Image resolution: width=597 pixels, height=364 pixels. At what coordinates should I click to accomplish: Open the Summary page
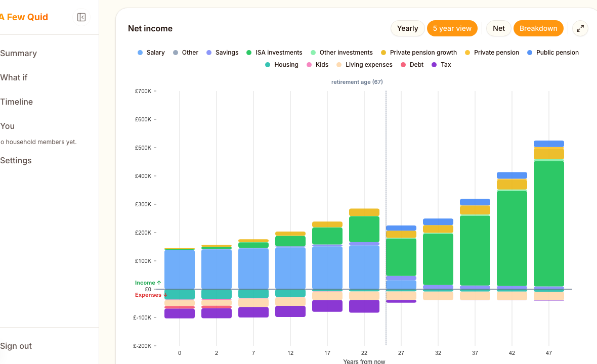pos(18,53)
